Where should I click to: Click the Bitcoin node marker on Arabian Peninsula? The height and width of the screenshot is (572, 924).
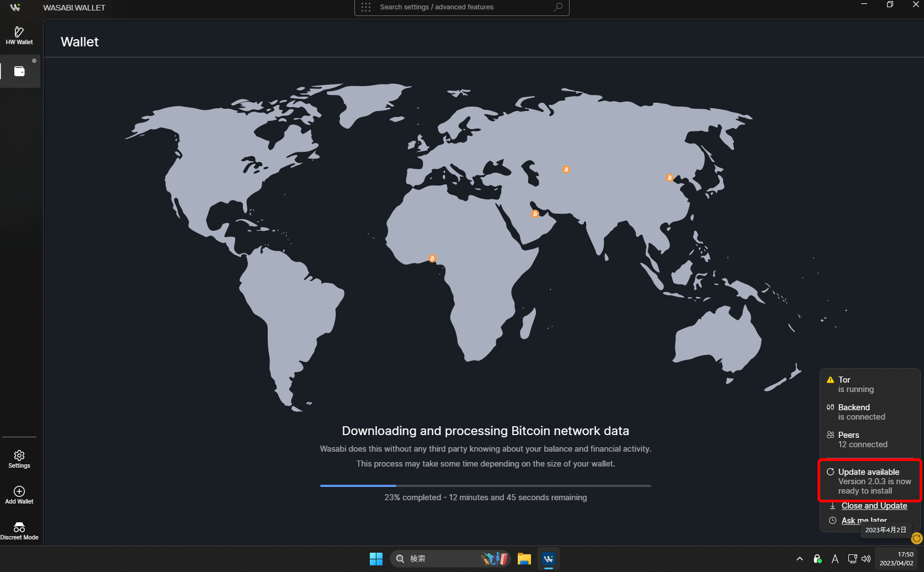click(x=535, y=214)
